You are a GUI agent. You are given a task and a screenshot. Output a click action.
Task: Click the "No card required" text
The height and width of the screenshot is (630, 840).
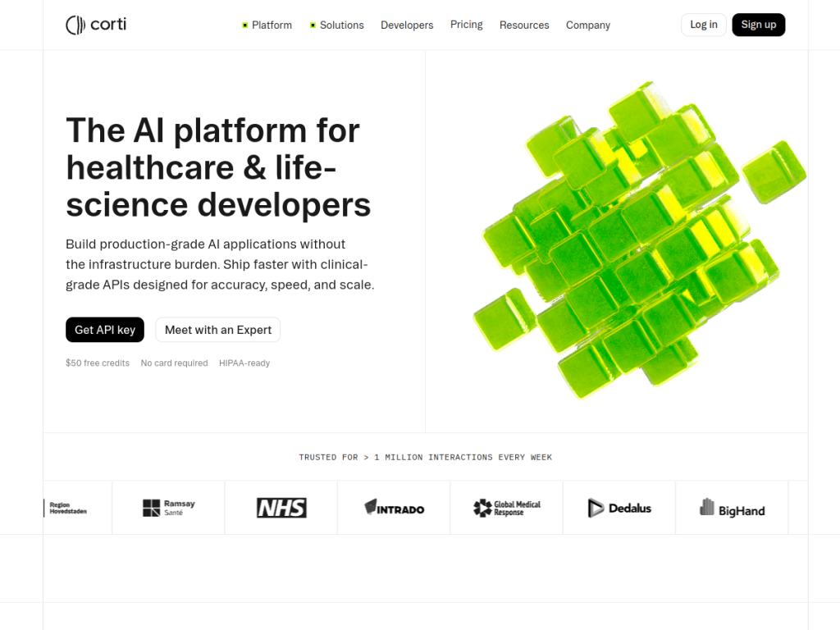click(174, 363)
